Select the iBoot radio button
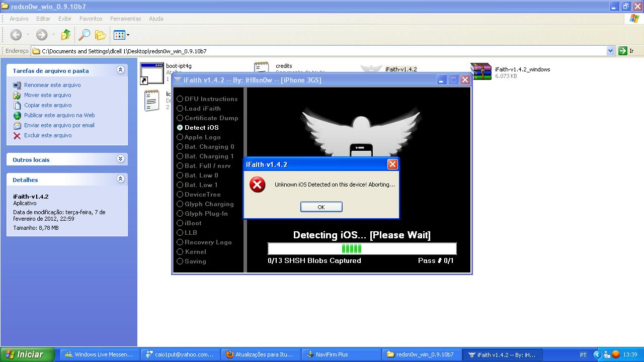This screenshot has width=644, height=362. point(180,223)
